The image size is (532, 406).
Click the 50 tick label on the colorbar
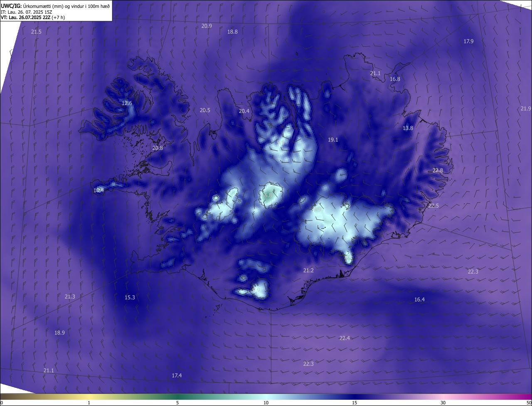(529, 403)
